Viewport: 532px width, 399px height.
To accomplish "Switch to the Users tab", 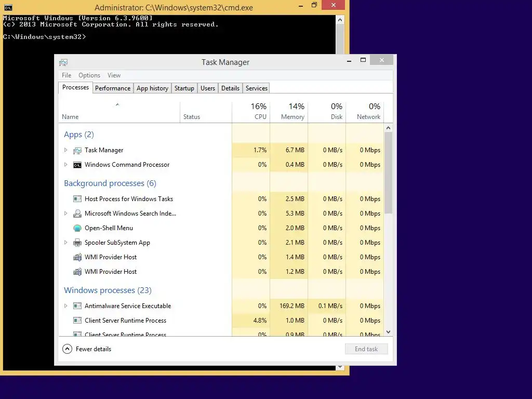I will (x=208, y=88).
